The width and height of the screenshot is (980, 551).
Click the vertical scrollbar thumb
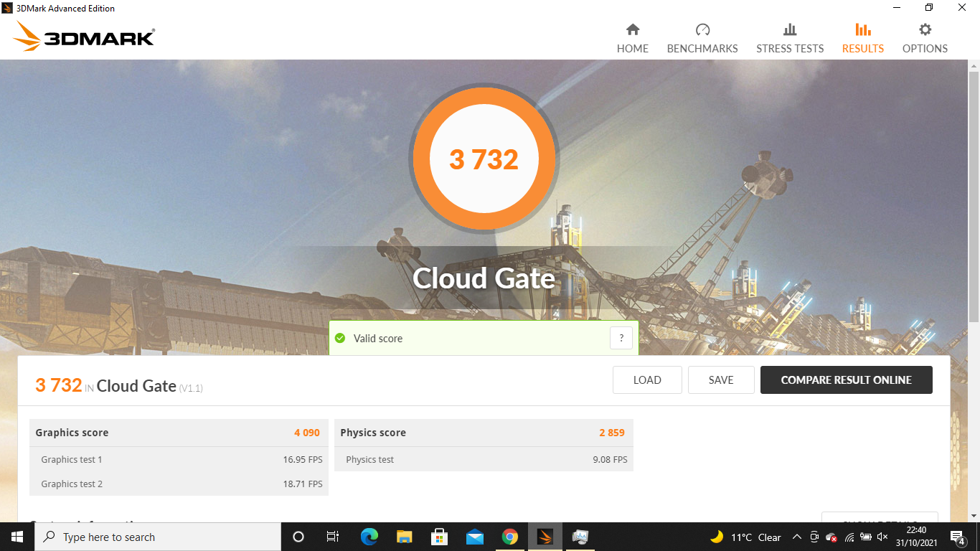(x=974, y=196)
